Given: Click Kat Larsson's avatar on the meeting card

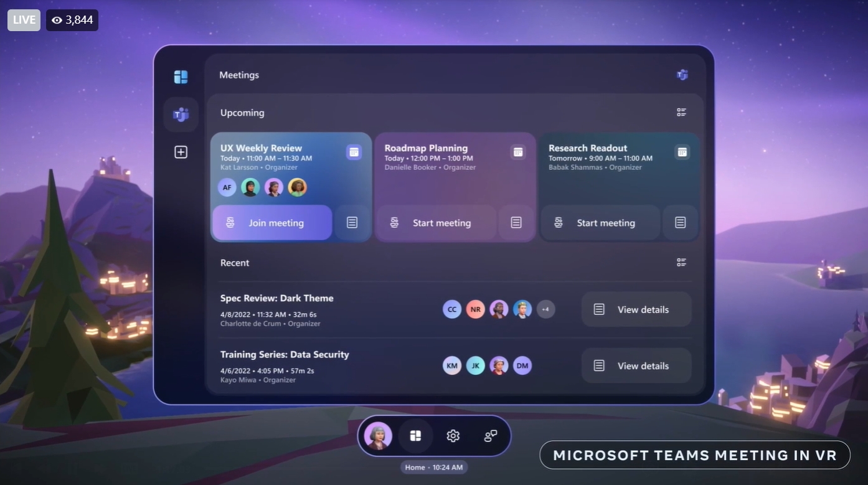Looking at the screenshot, I should [227, 187].
